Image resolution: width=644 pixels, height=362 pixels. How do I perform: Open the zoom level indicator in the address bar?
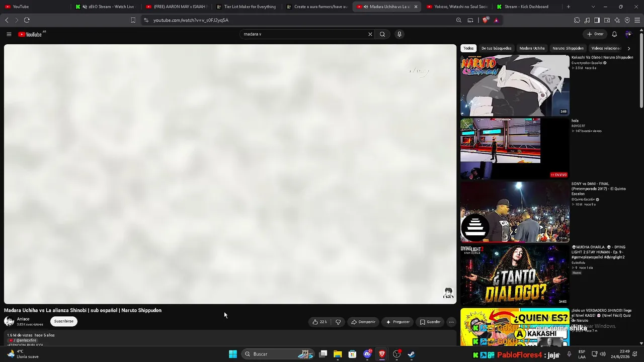point(459,20)
